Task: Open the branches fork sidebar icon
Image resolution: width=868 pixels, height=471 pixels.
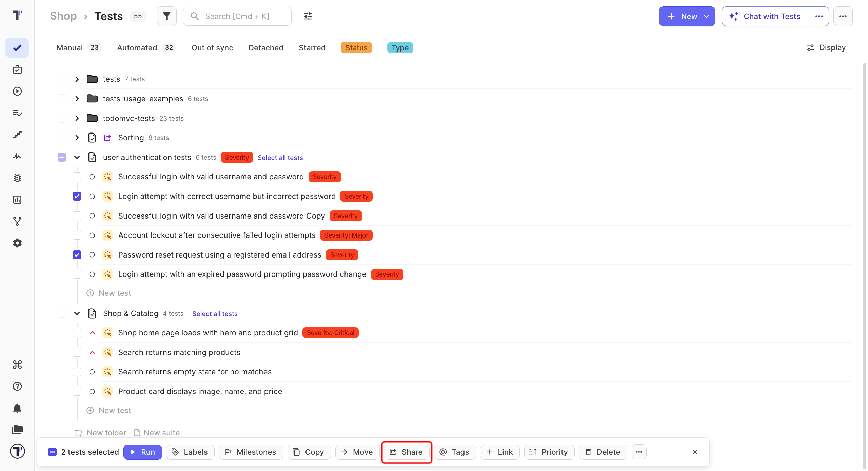Action: pyautogui.click(x=17, y=221)
